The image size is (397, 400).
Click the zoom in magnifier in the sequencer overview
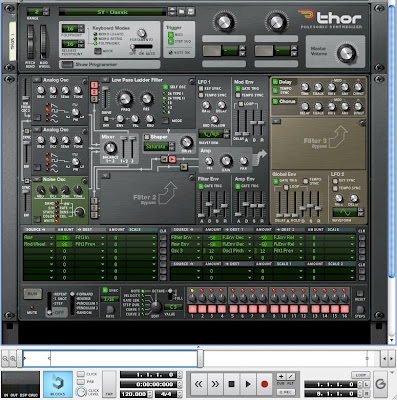pos(13,359)
